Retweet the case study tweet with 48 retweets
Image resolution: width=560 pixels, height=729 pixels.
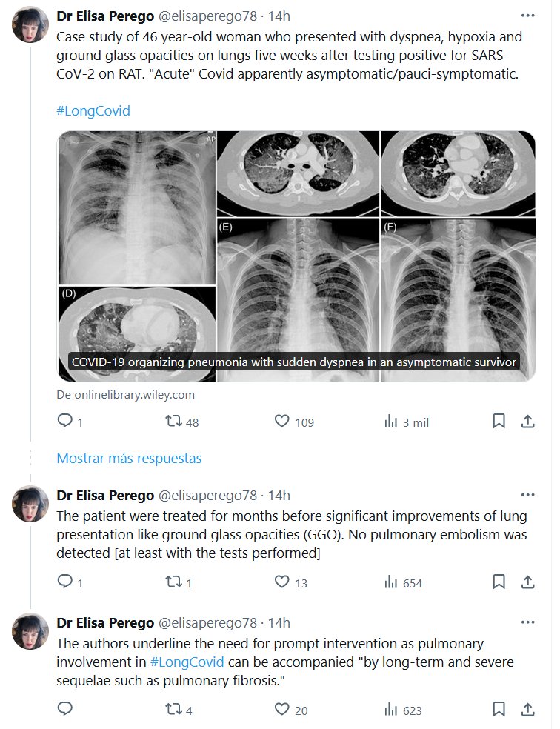click(173, 422)
